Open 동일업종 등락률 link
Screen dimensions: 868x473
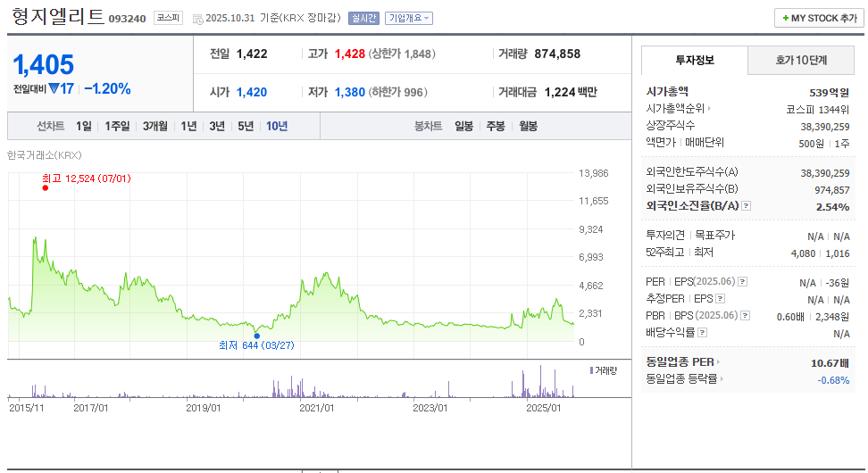point(685,379)
